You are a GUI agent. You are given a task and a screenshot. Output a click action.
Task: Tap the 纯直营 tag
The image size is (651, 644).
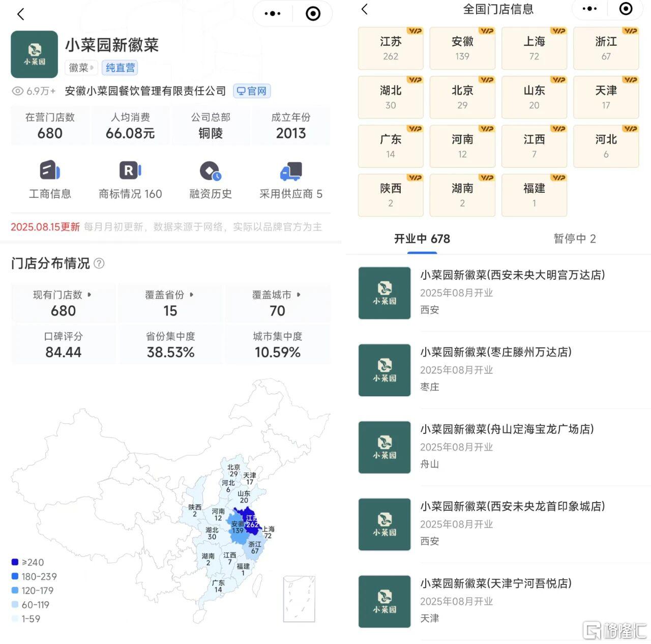point(121,68)
